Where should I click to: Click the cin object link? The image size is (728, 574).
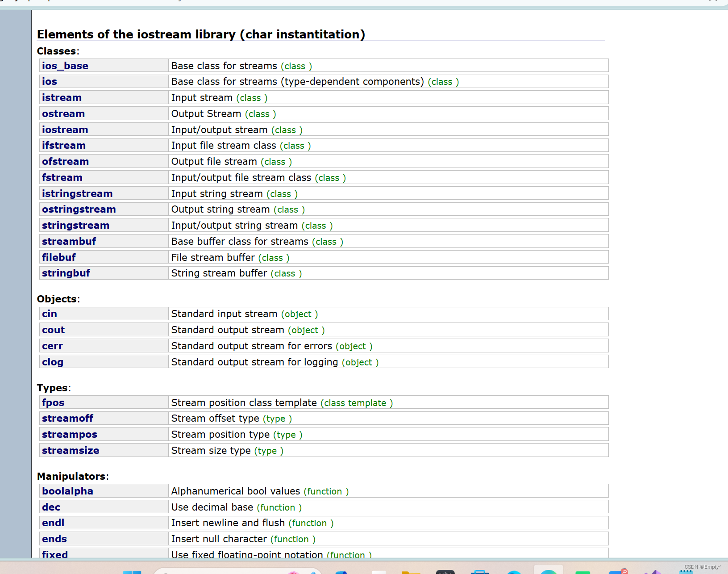click(x=50, y=314)
